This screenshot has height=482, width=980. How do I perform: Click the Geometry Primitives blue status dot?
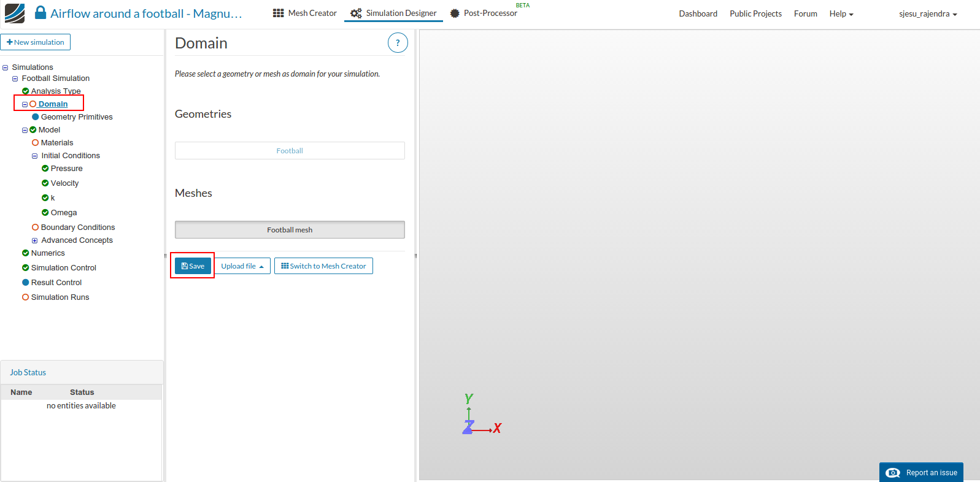(36, 117)
